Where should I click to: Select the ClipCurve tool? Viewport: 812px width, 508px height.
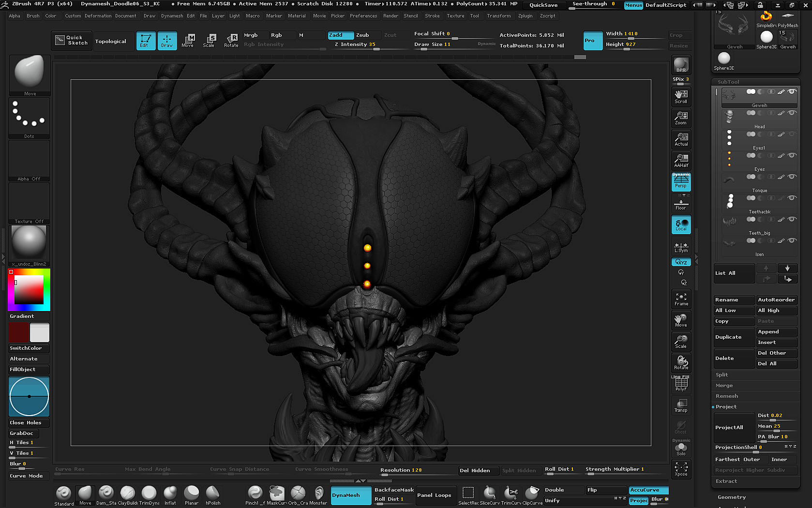point(532,495)
